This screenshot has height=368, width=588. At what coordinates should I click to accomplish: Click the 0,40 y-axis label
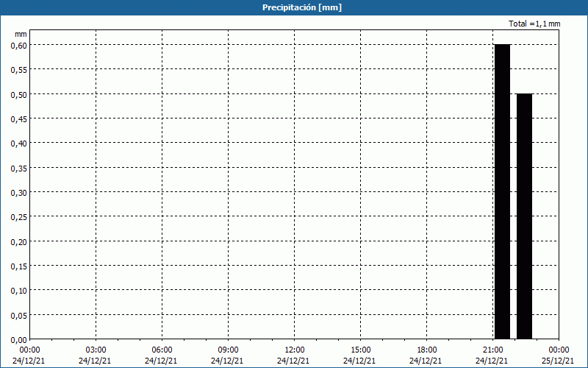19,144
